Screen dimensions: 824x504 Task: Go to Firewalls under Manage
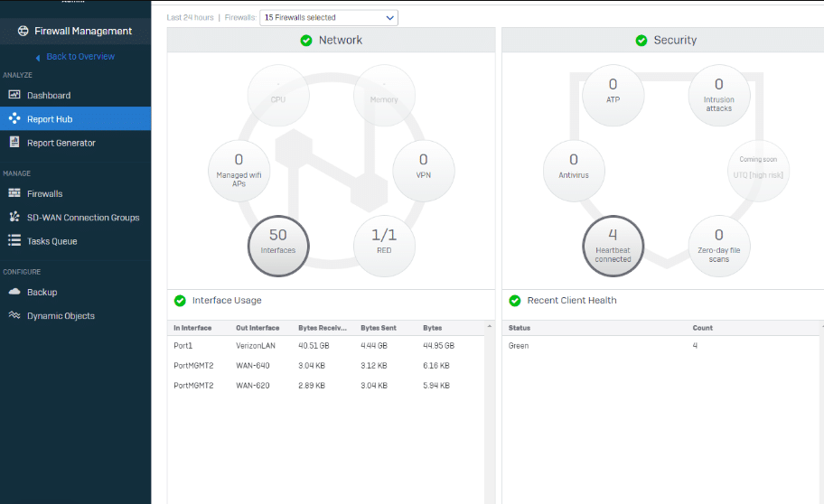click(x=76, y=193)
